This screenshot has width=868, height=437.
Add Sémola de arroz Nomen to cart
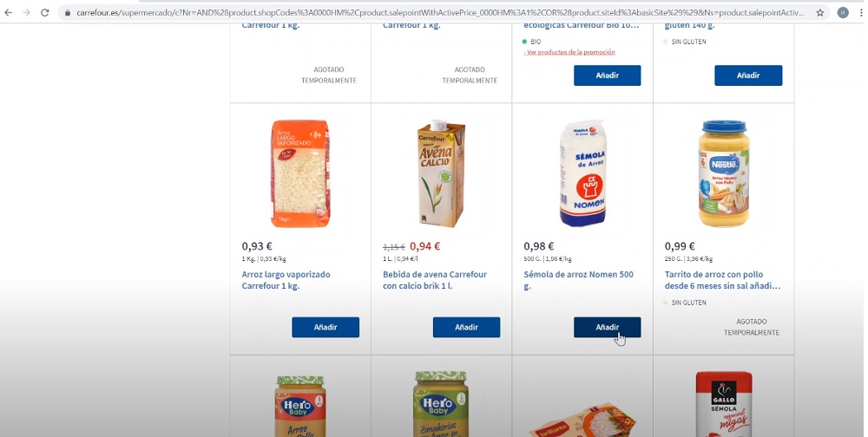coord(607,327)
